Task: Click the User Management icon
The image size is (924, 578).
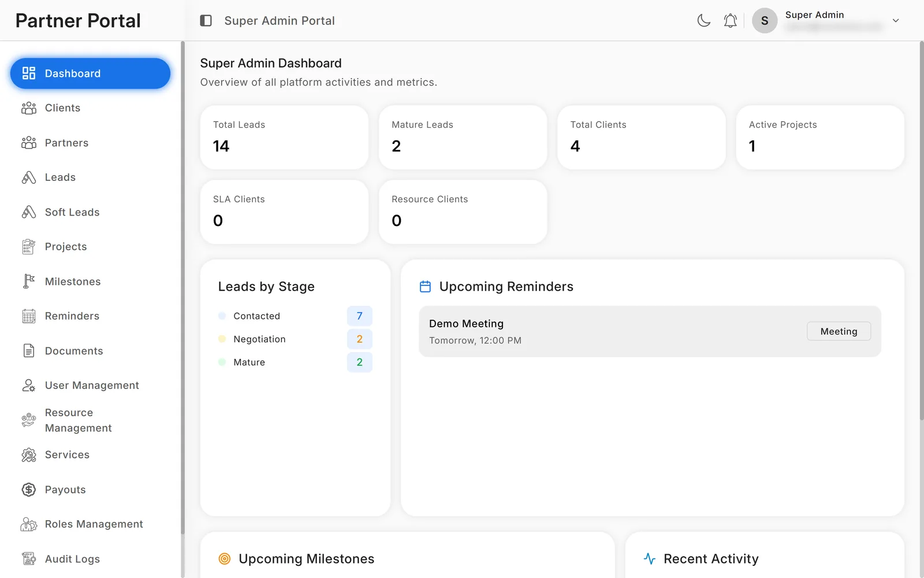Action: click(x=29, y=386)
